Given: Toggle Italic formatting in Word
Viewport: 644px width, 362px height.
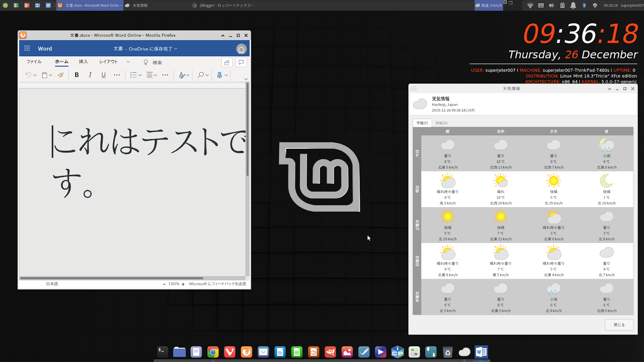Looking at the screenshot, I should pos(90,75).
